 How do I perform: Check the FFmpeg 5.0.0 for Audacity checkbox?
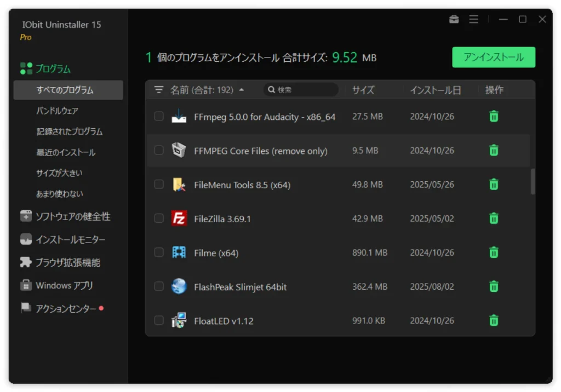point(159,116)
